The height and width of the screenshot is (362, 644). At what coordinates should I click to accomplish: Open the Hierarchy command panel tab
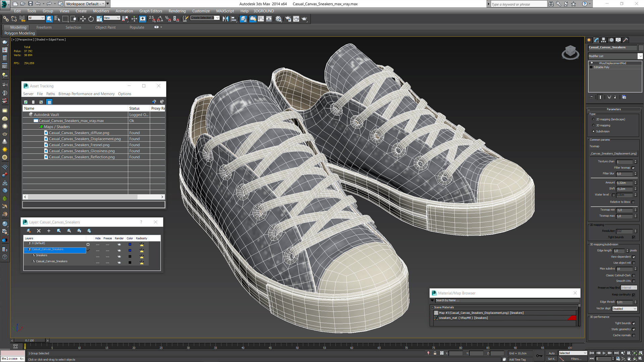pos(603,40)
